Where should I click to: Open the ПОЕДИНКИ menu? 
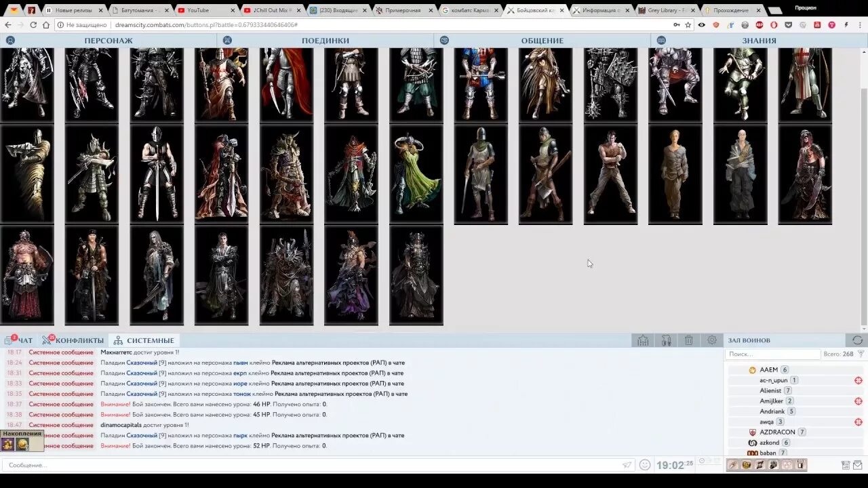[x=325, y=41]
